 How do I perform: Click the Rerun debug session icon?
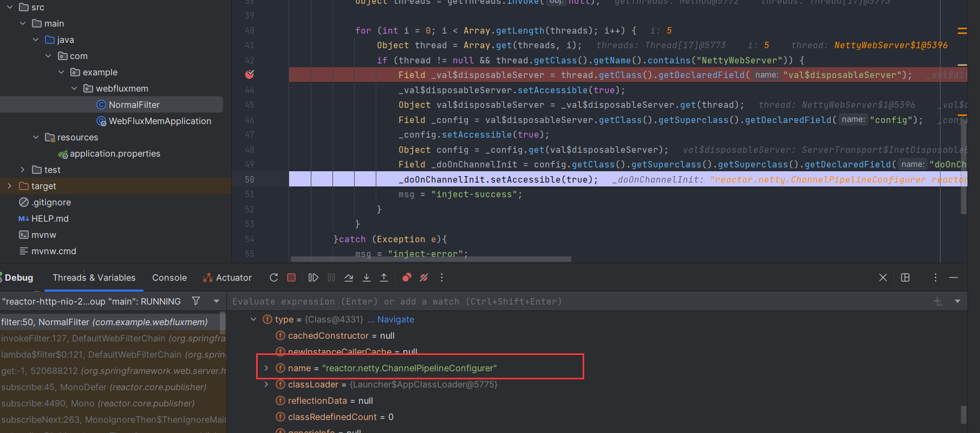[x=274, y=277]
